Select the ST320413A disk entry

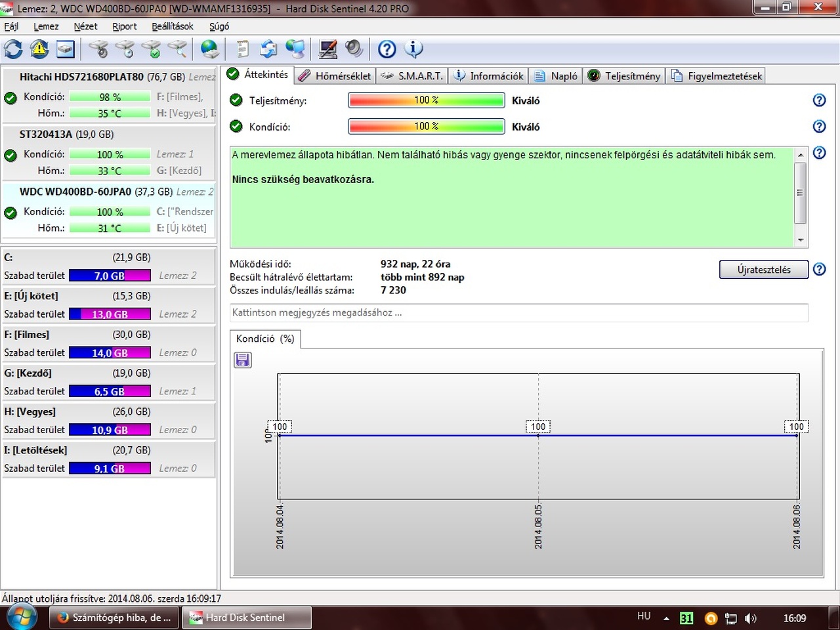(110, 153)
